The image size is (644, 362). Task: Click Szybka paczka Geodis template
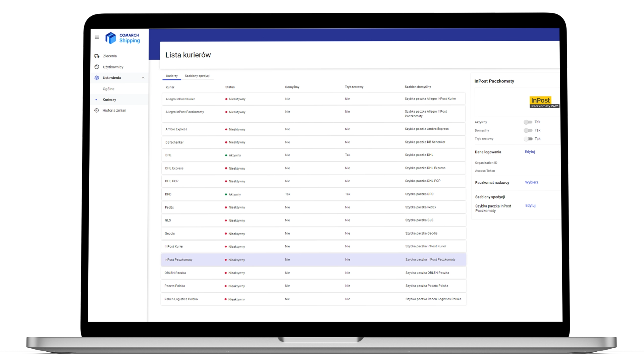coord(421,233)
